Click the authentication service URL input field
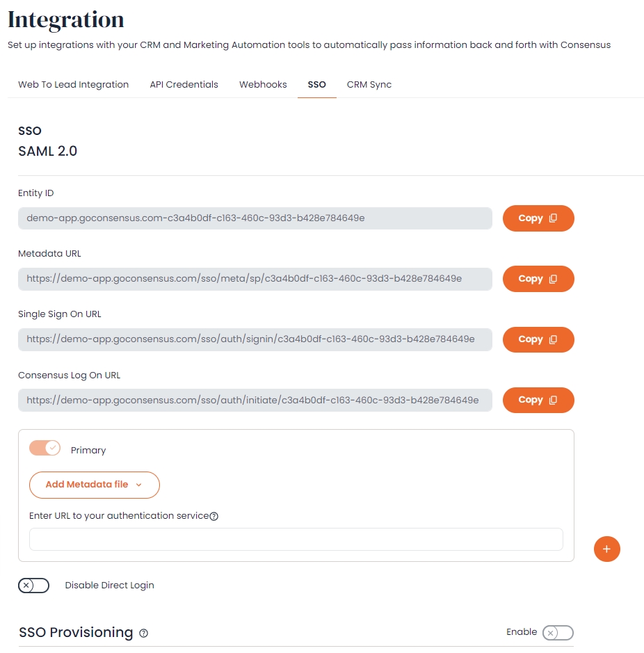 (x=296, y=539)
